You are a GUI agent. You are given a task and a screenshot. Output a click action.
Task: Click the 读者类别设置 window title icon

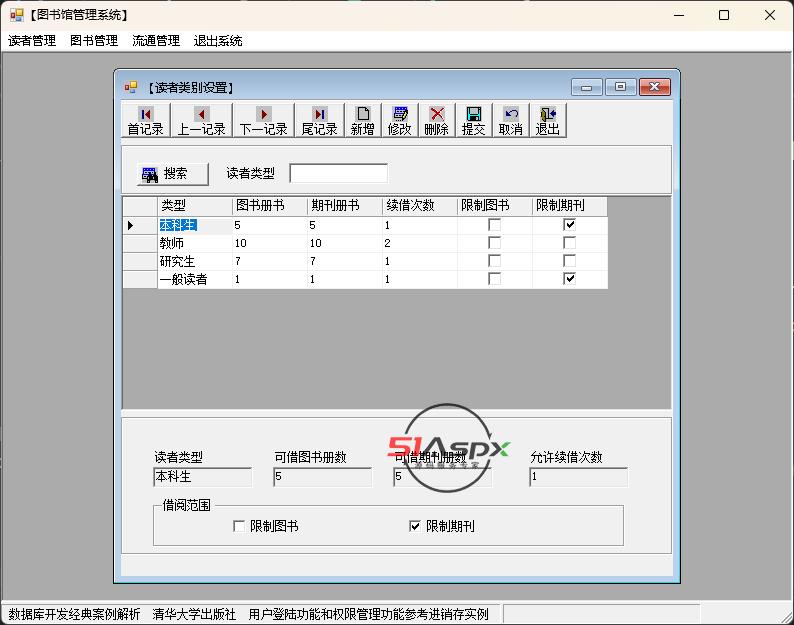(x=131, y=87)
